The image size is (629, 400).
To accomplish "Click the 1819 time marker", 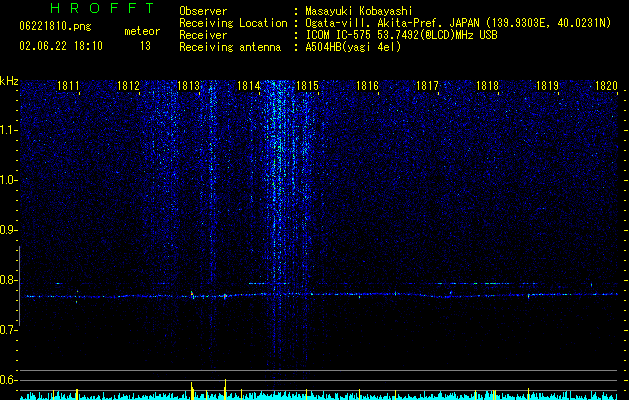I will (x=547, y=86).
